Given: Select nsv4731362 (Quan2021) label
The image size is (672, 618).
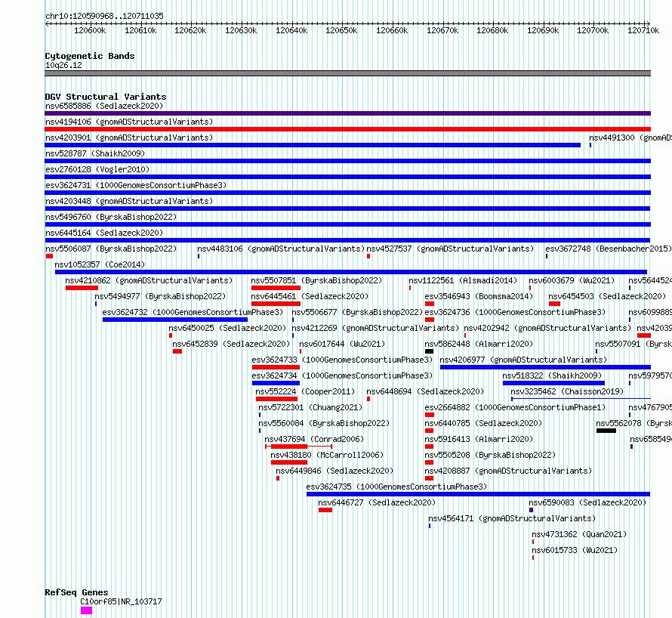Looking at the screenshot, I should pos(579,534).
